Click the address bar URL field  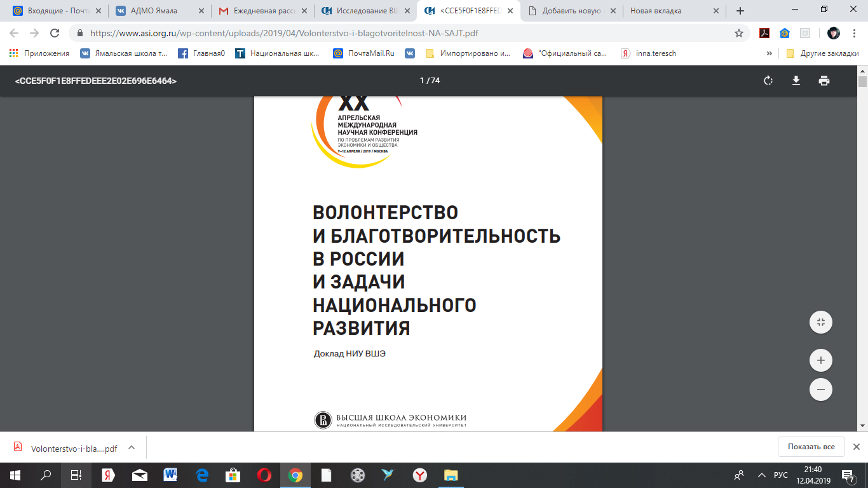tap(407, 33)
